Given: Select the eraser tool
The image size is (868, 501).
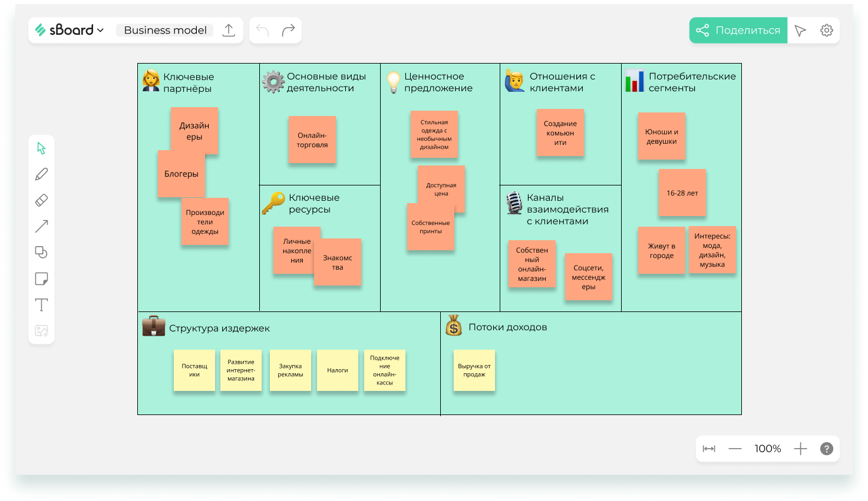Looking at the screenshot, I should coord(41,200).
